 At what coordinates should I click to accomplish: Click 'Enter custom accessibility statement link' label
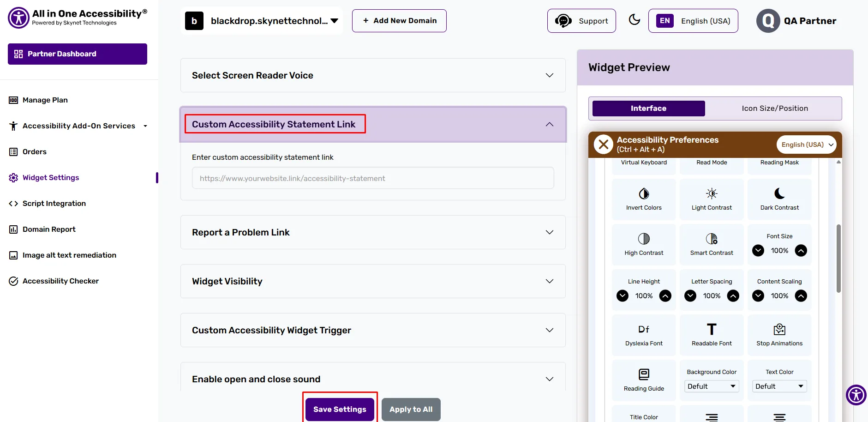pos(263,157)
